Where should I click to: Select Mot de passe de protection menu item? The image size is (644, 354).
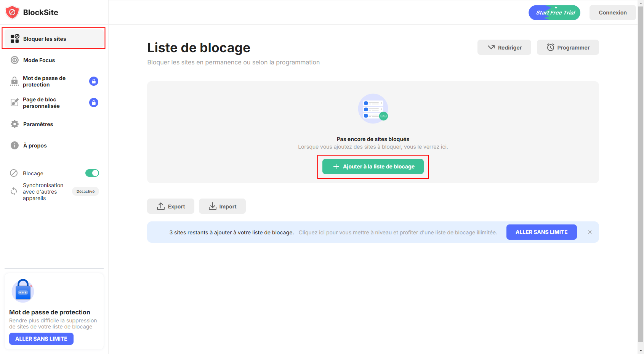[x=44, y=81]
